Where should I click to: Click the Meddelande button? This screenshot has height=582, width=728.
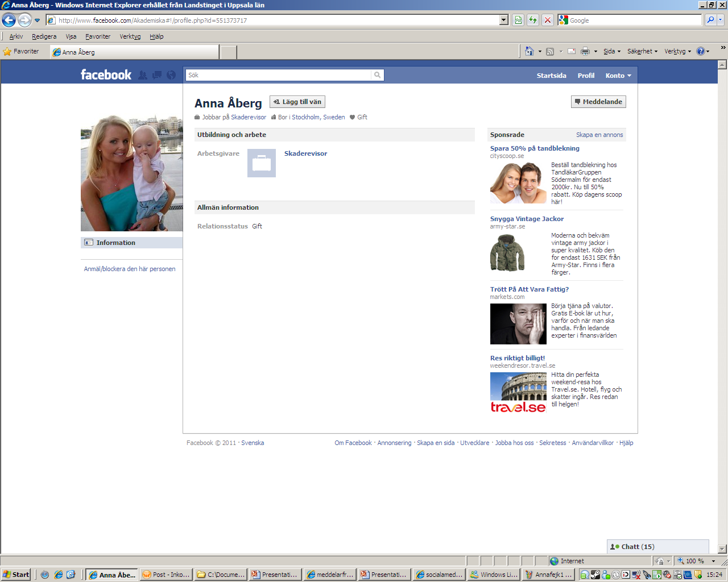[598, 102]
